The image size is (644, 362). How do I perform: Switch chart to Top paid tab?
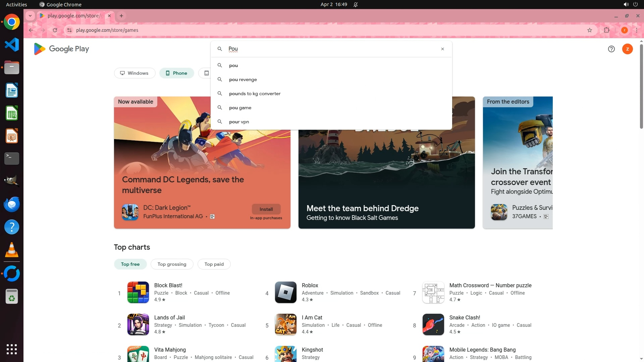point(214,264)
